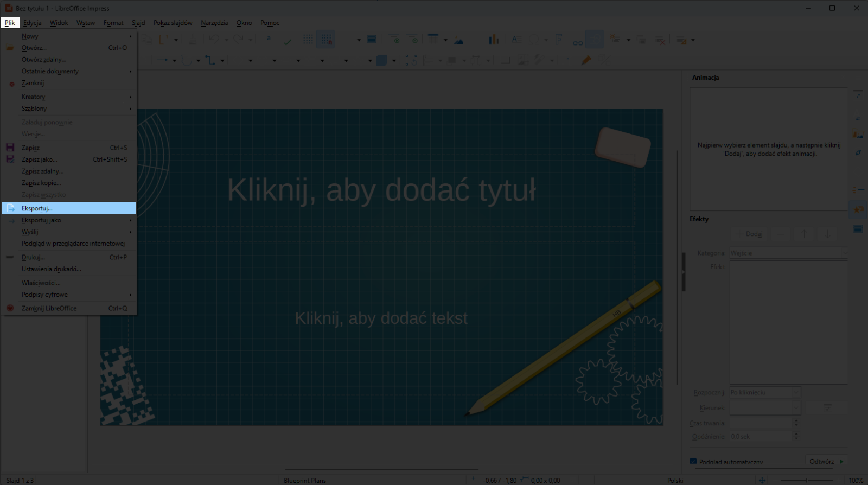Toggle the Podgląd automatyczny checkbox
Image resolution: width=868 pixels, height=485 pixels.
tap(693, 461)
